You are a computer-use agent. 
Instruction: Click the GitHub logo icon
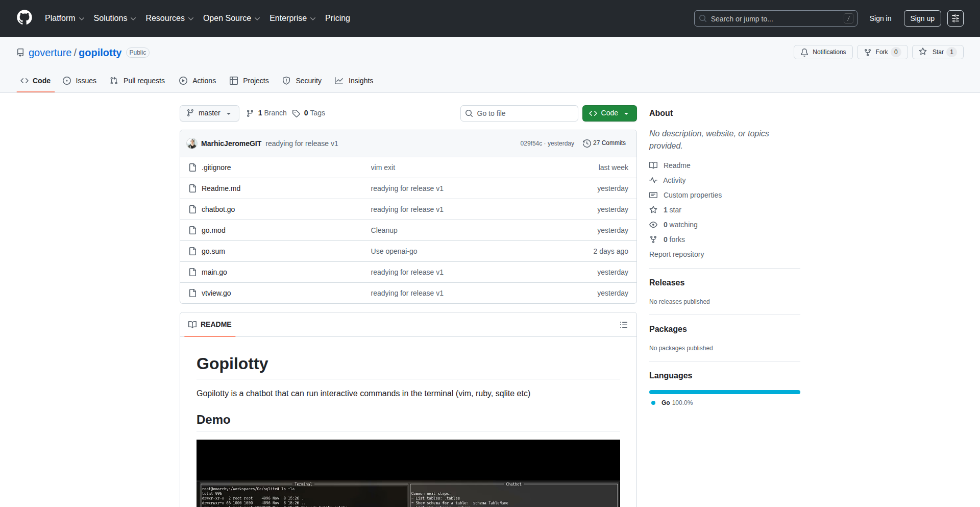pos(24,18)
